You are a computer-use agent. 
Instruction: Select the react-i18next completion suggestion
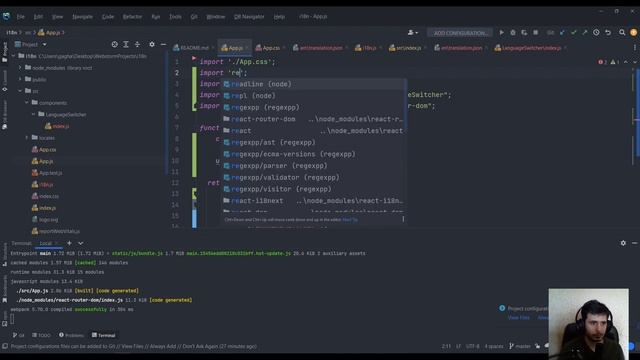pyautogui.click(x=314, y=201)
